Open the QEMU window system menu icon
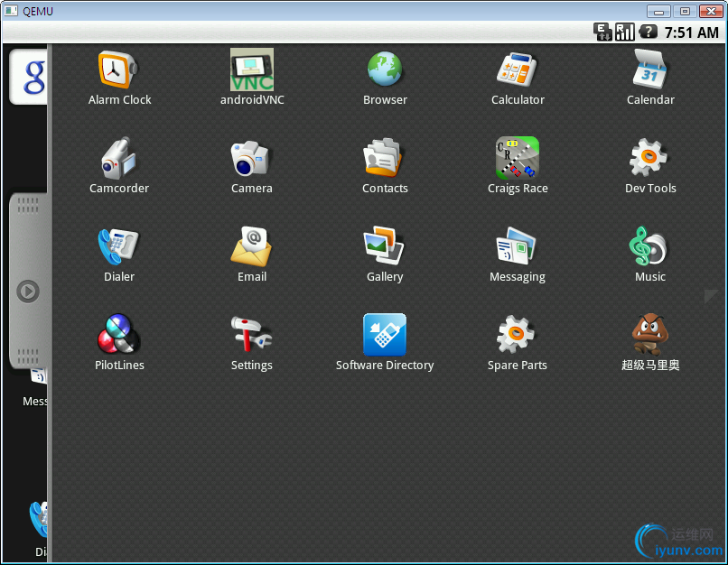 tap(11, 11)
